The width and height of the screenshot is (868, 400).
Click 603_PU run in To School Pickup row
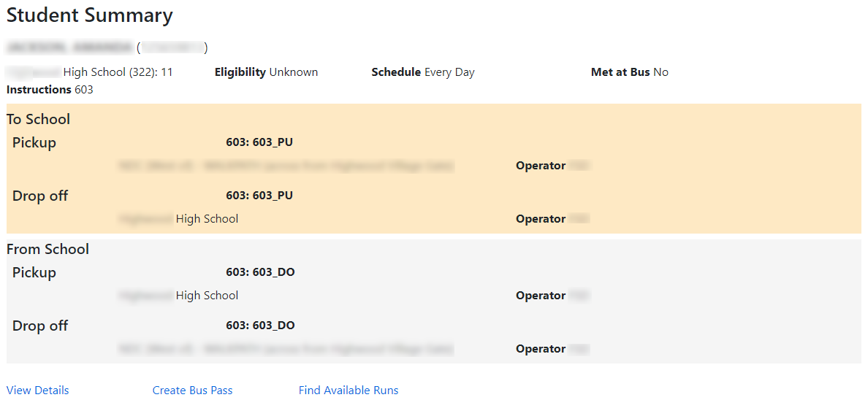point(259,142)
